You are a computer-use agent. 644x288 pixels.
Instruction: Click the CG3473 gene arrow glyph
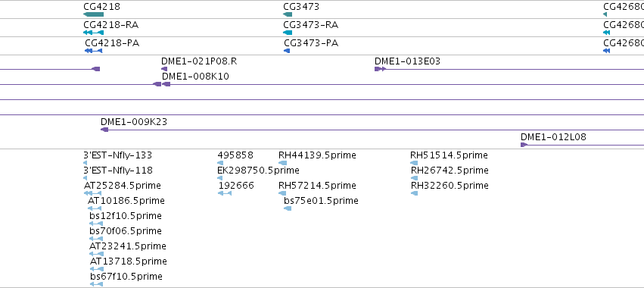(x=288, y=14)
